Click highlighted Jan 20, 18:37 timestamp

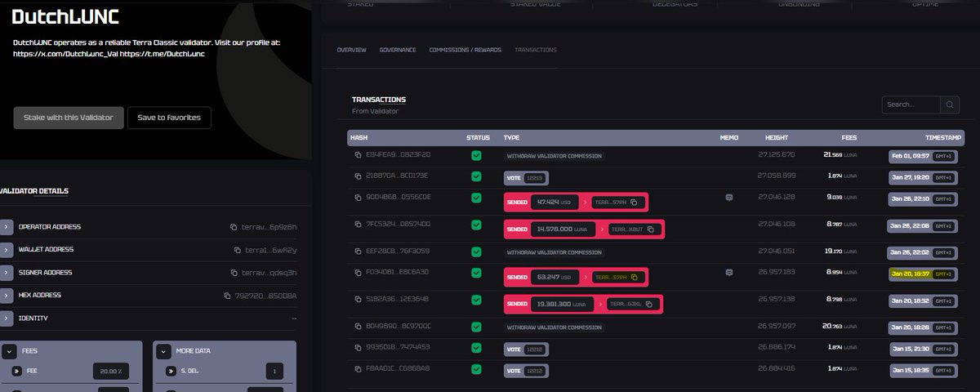tap(921, 274)
